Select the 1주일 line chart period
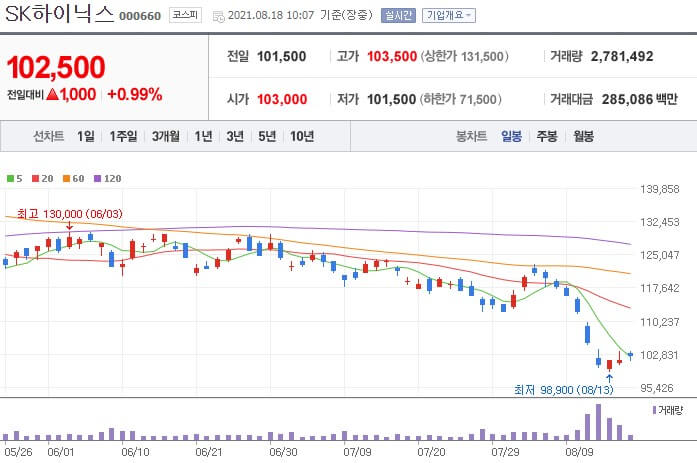This screenshot has height=463, width=697. tap(123, 136)
